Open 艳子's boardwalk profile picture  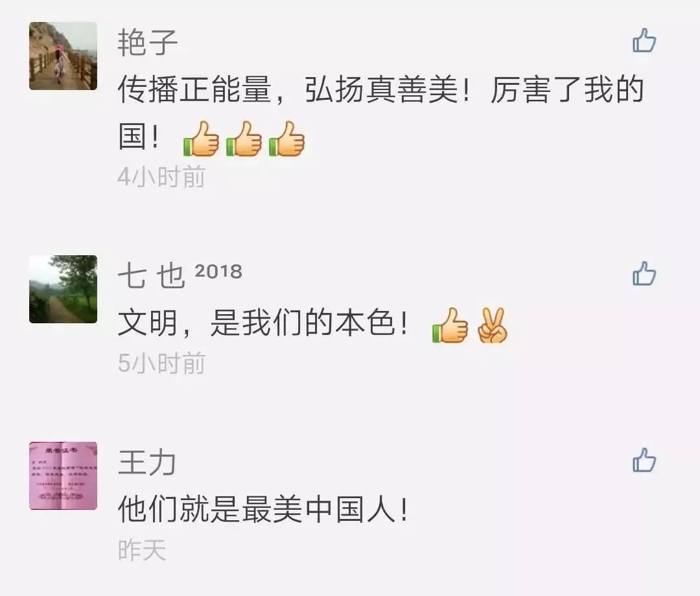point(63,56)
